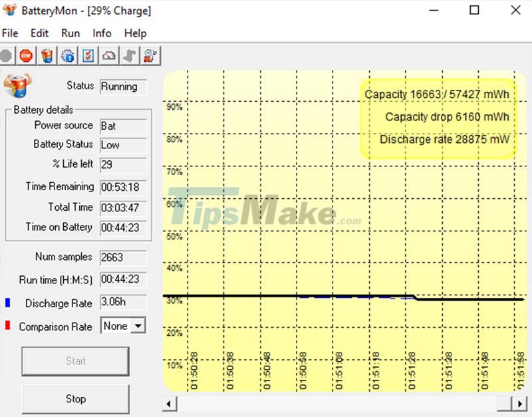Click the grayed thumbs-up toolbar icon
The image size is (532, 417).
pos(129,55)
